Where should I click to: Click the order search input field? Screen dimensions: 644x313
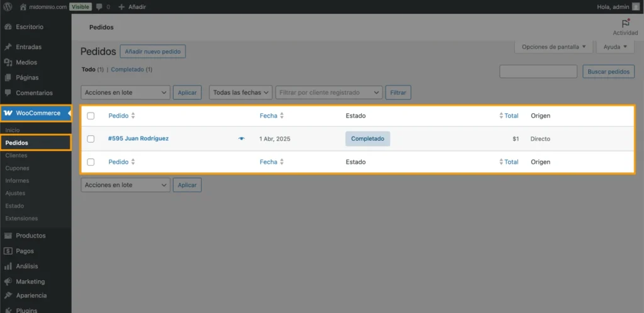coord(538,72)
